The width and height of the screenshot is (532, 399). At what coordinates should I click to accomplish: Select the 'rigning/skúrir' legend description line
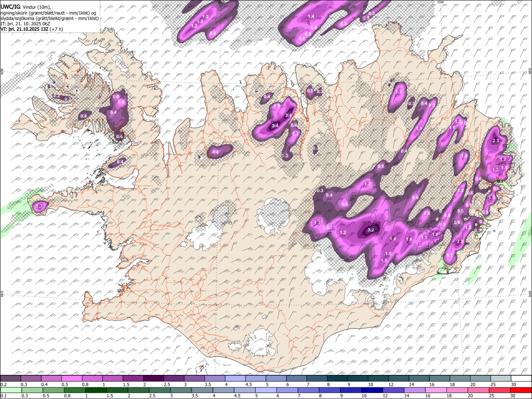tap(49, 12)
